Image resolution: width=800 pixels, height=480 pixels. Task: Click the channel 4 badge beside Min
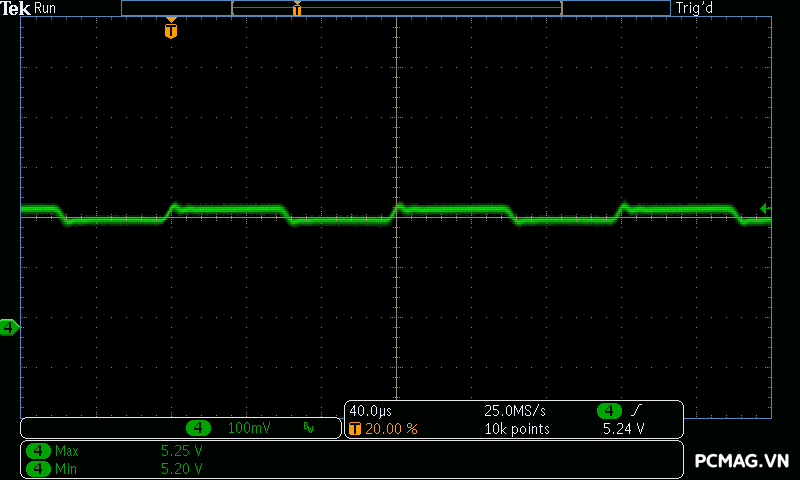(38, 467)
